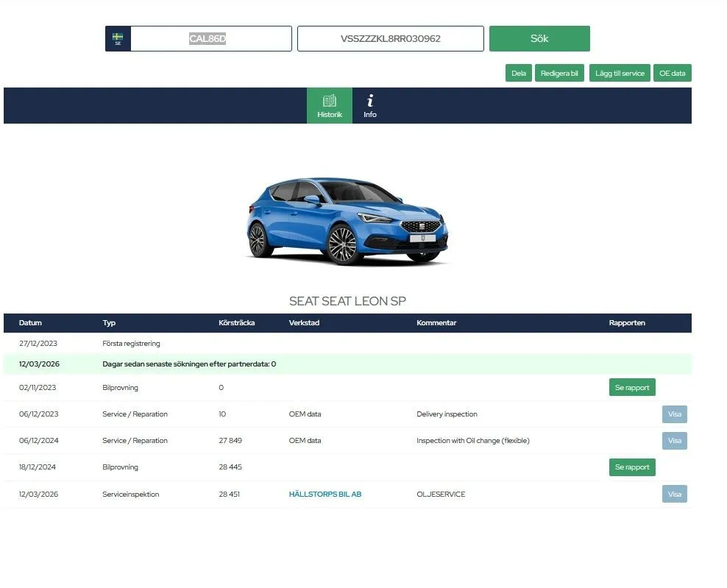Open Se rapport for 18/12/2024 Bilprovning

click(632, 467)
